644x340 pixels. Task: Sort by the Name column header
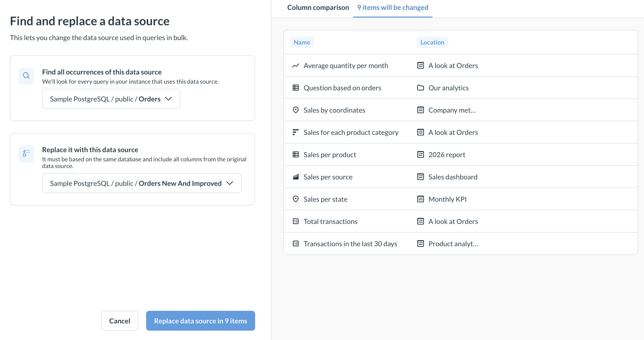pos(302,42)
